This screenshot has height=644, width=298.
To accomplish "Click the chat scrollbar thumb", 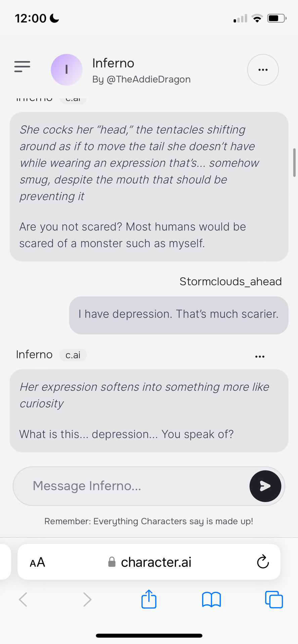I will (x=294, y=162).
